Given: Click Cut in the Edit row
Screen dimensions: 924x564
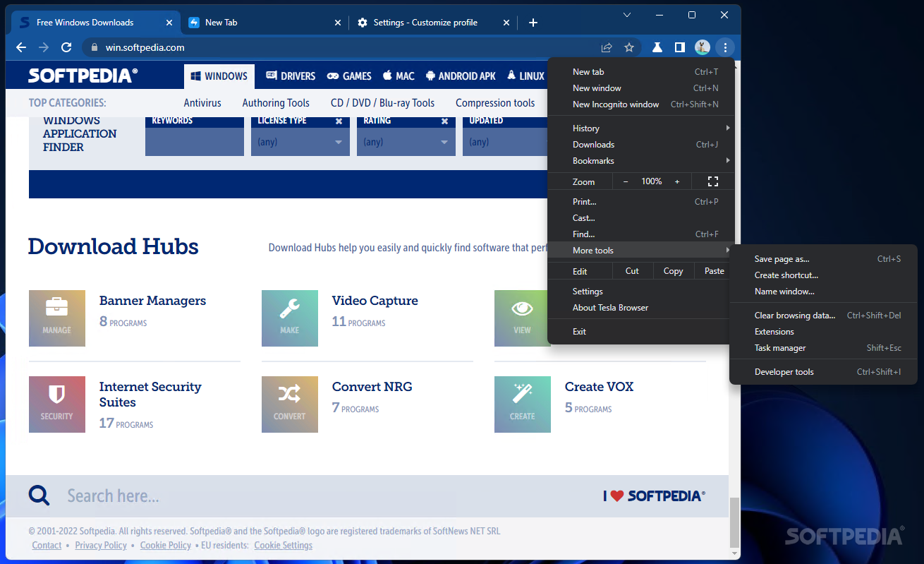Looking at the screenshot, I should pyautogui.click(x=632, y=271).
